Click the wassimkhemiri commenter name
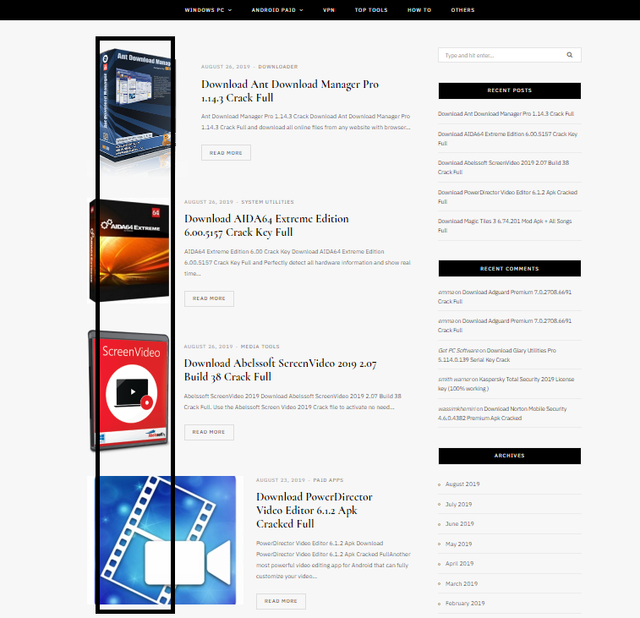The height and width of the screenshot is (618, 640). point(457,408)
